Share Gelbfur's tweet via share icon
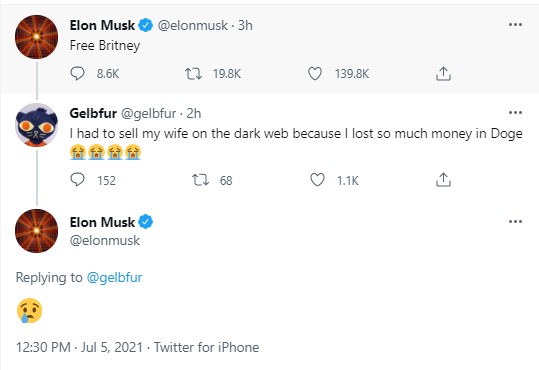This screenshot has height=370, width=539. point(443,179)
